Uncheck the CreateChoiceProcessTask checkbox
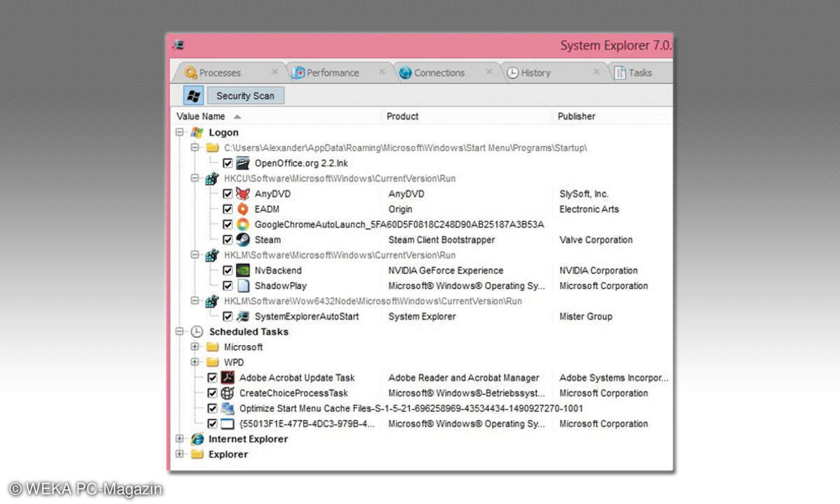Image resolution: width=840 pixels, height=504 pixels. [212, 393]
